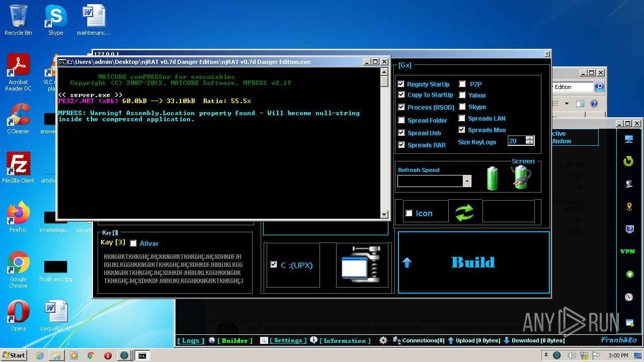Click the Explorer preview pane icon
The width and height of the screenshot is (644, 362).
(x=580, y=104)
